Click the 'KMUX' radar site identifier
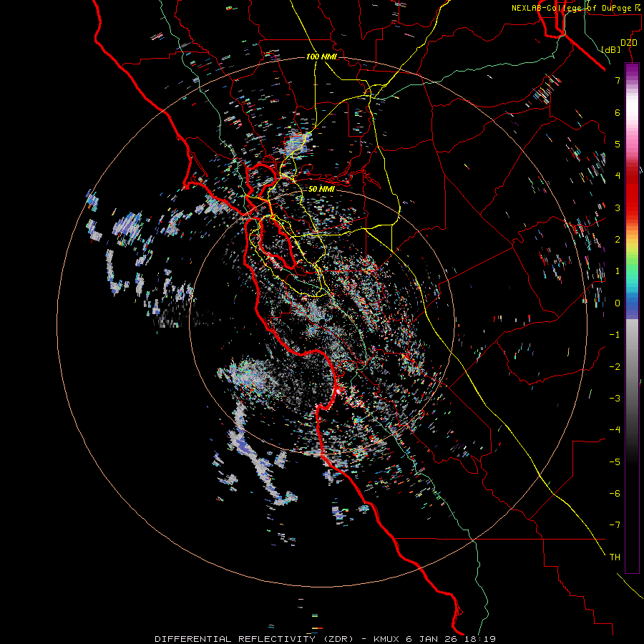 388,639
